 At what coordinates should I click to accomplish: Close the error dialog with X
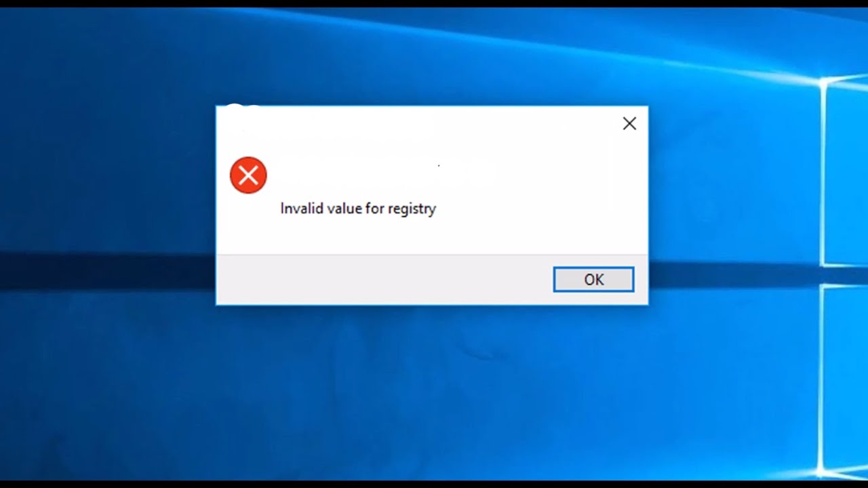point(629,123)
